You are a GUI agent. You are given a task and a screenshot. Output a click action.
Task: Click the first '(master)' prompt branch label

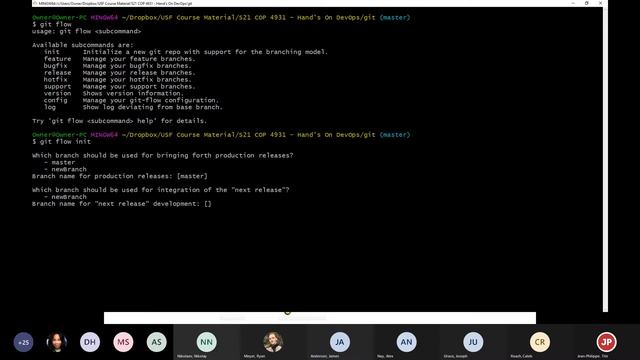coord(395,18)
